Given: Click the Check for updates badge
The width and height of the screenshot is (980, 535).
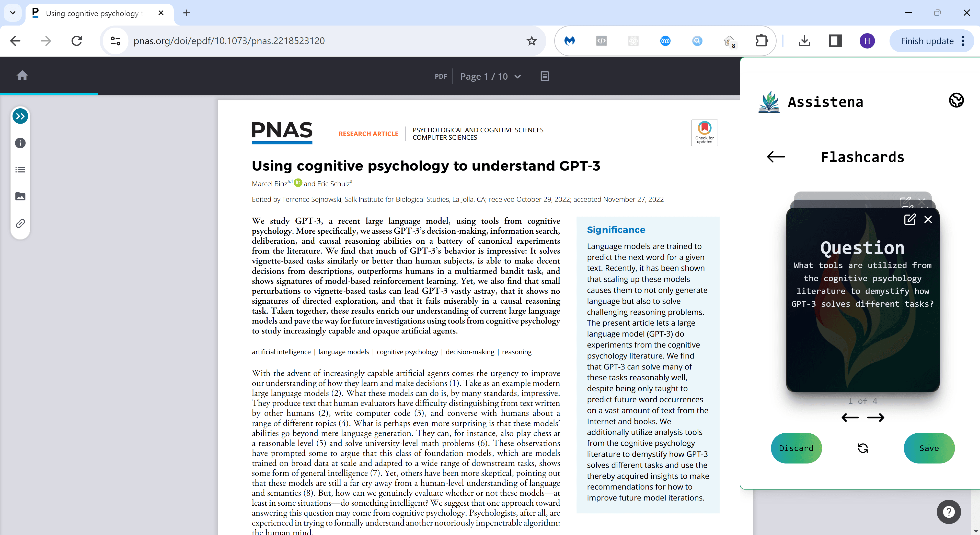Looking at the screenshot, I should coord(704,133).
